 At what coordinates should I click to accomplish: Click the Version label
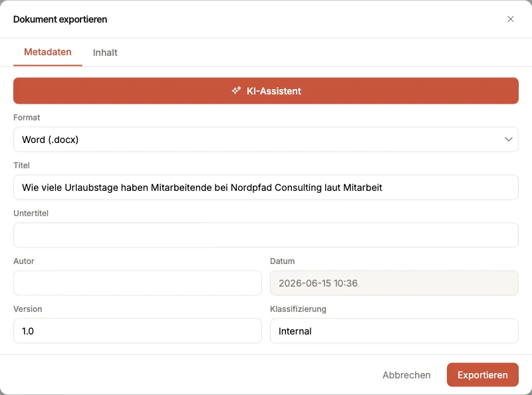(x=28, y=309)
